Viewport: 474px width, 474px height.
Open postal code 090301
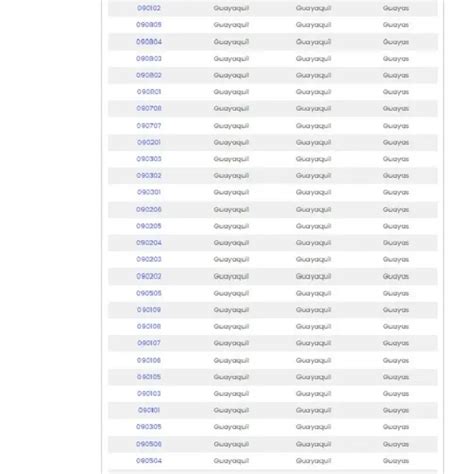pos(149,192)
